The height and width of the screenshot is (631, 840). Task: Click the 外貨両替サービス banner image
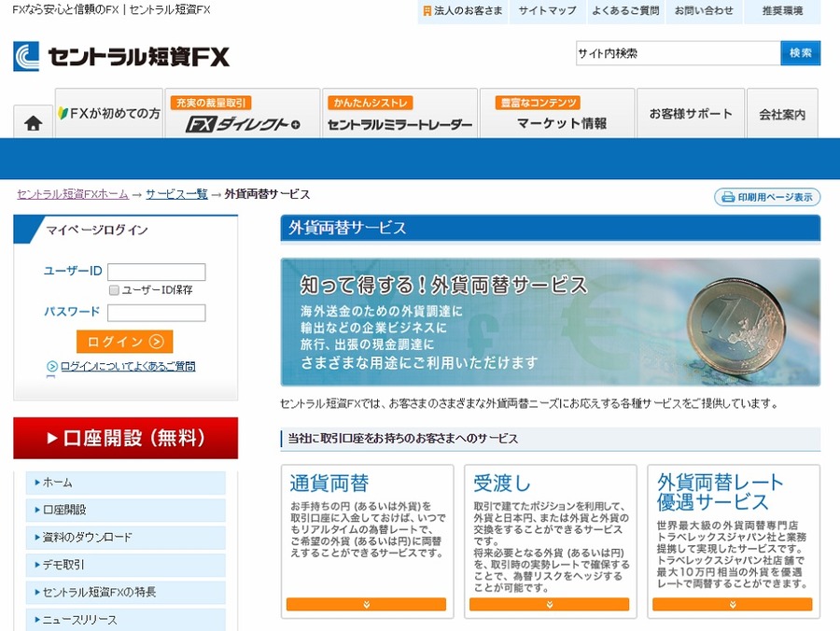pos(550,322)
